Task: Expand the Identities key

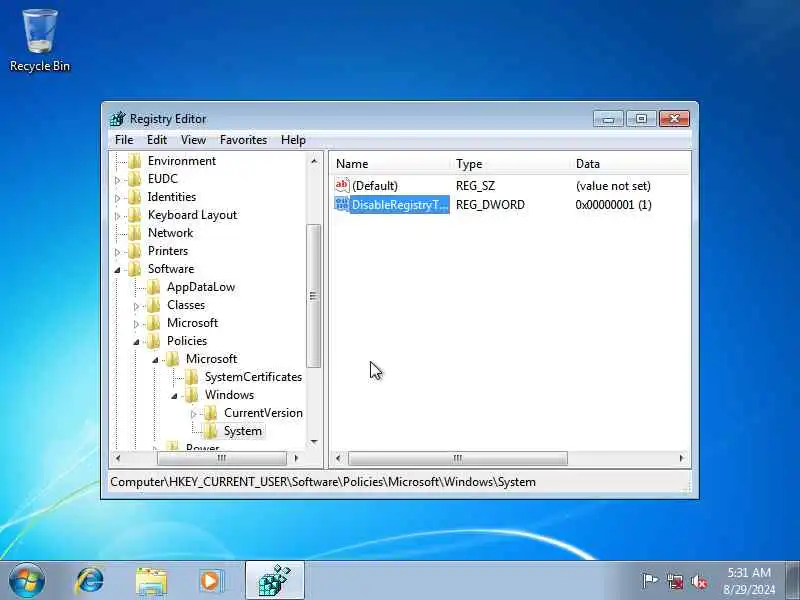Action: tap(117, 198)
